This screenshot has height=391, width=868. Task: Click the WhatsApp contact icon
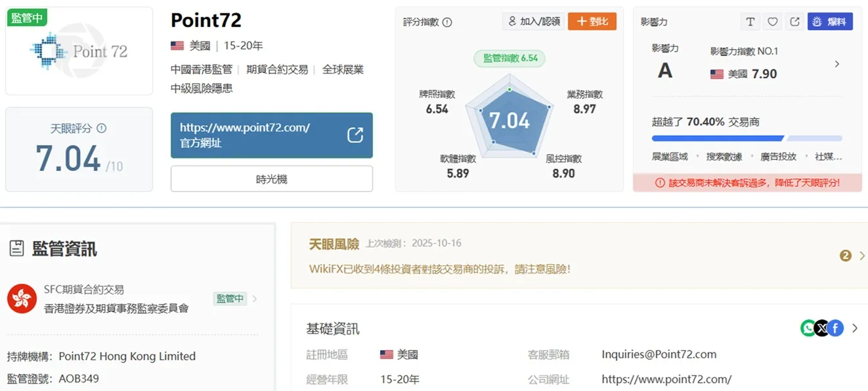tap(808, 328)
